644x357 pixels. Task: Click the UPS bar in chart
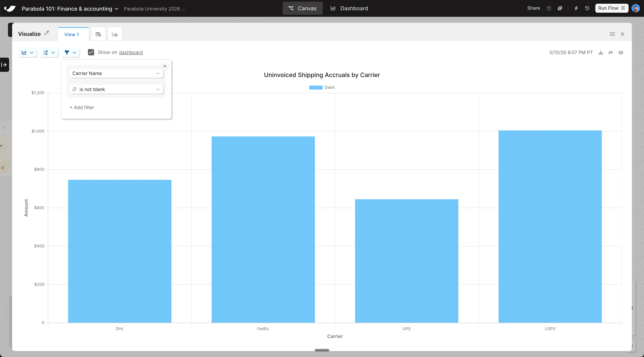(407, 261)
